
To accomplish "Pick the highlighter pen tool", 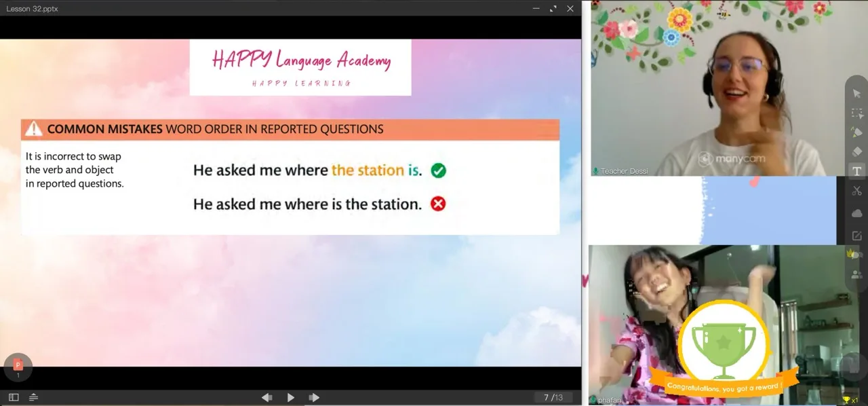I will 856,132.
